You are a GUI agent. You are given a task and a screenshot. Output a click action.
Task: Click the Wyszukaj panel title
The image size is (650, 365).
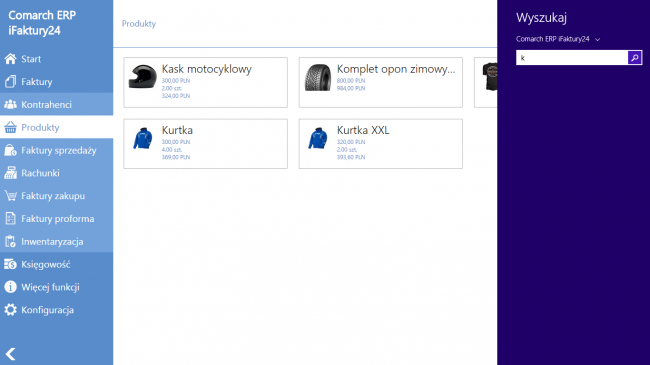(x=541, y=18)
